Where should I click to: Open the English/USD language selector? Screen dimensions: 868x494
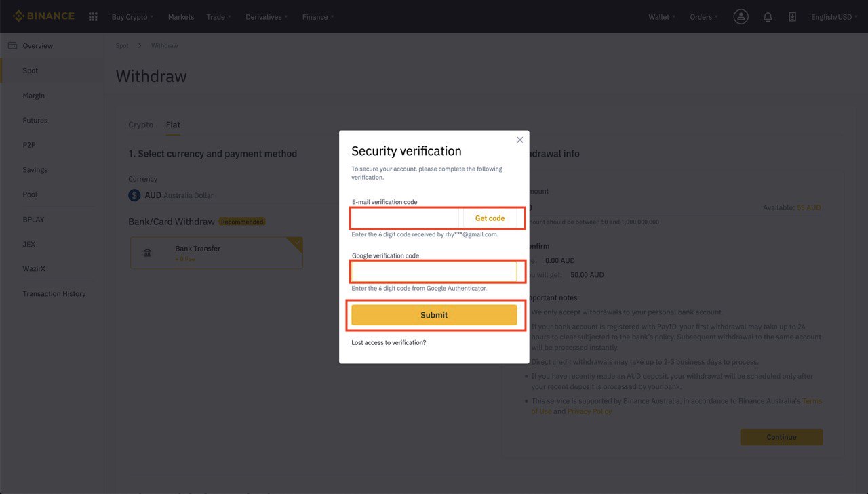coord(834,17)
